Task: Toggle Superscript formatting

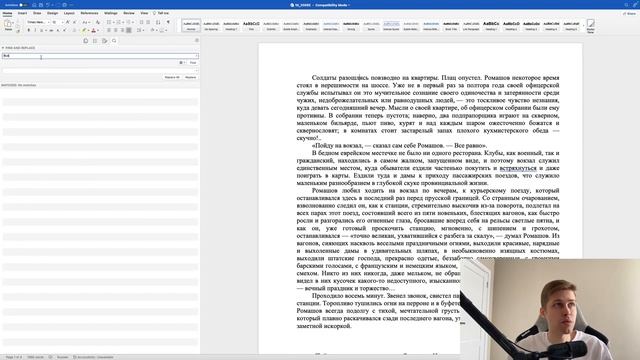Action: point(64,30)
